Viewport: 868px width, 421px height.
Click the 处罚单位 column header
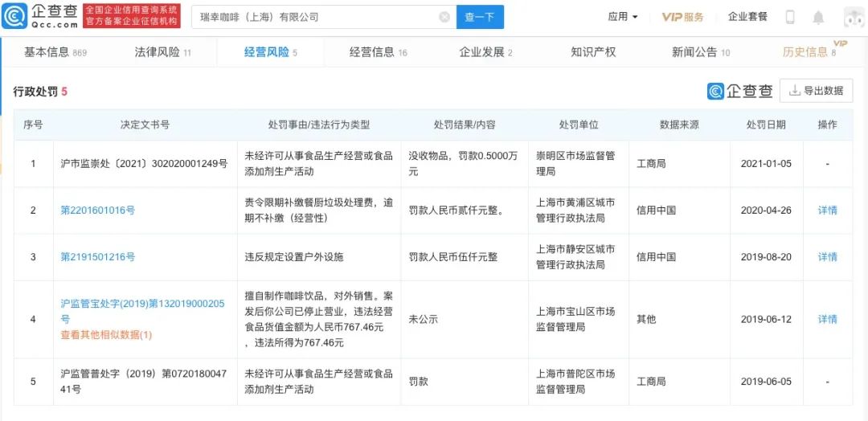coord(579,125)
